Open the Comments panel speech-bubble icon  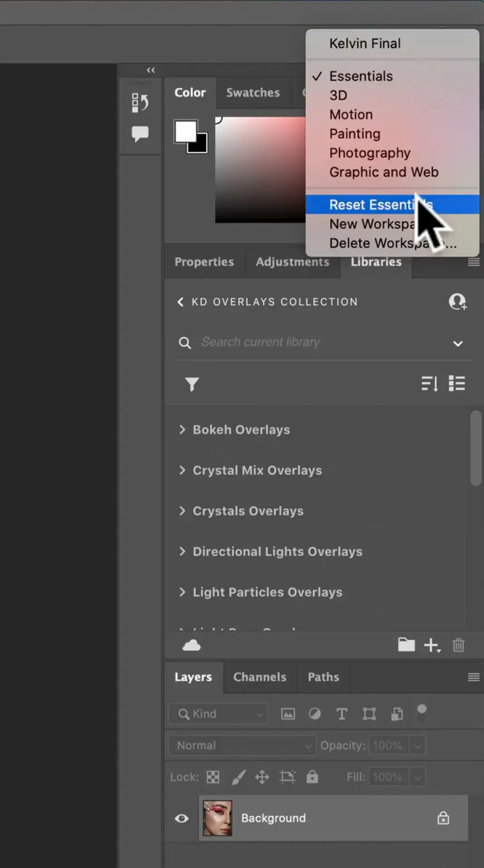140,134
